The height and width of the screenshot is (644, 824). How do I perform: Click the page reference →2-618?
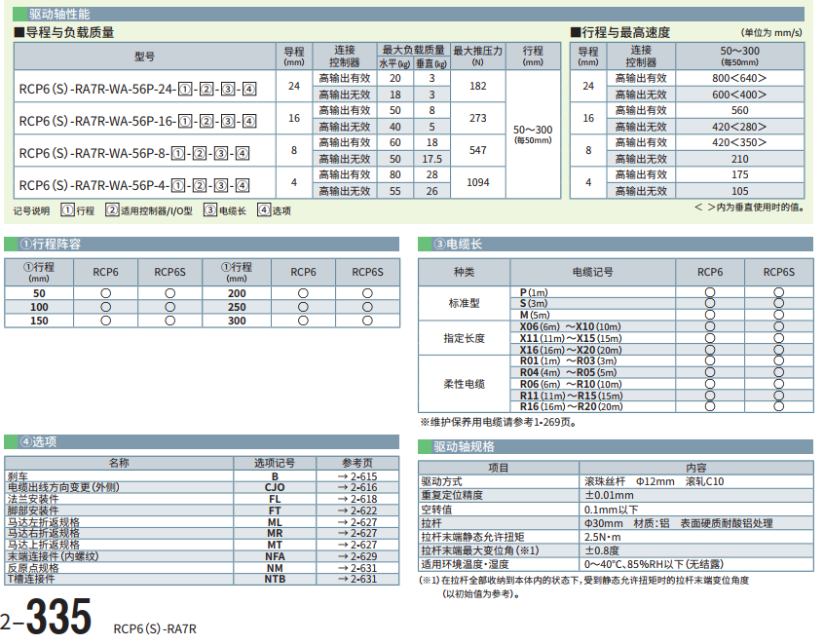(x=357, y=499)
